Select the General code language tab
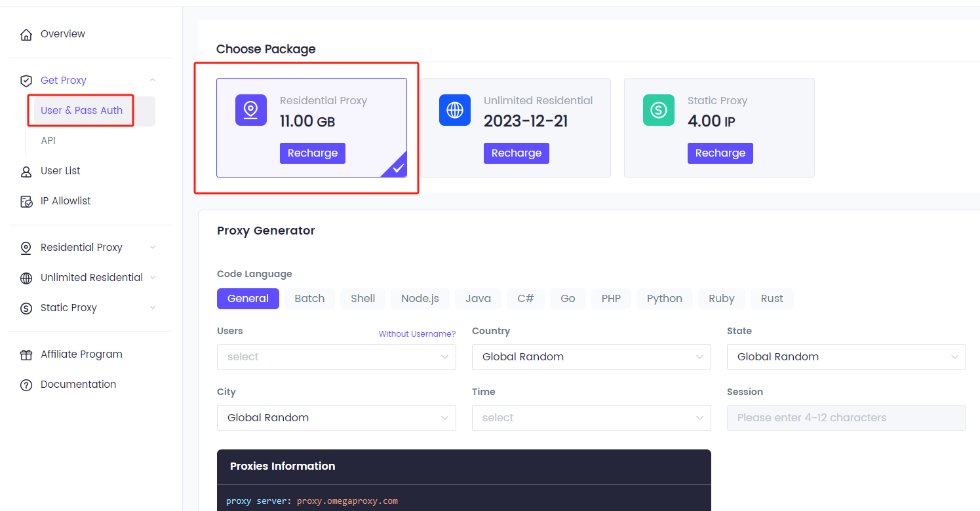Screen dimensions: 980x511 [x=248, y=299]
